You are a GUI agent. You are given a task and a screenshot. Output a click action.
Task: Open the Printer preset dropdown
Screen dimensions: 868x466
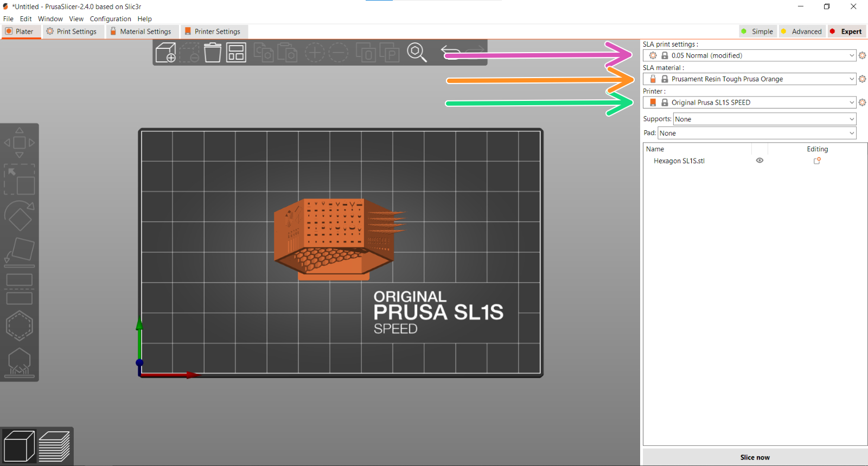pyautogui.click(x=749, y=103)
